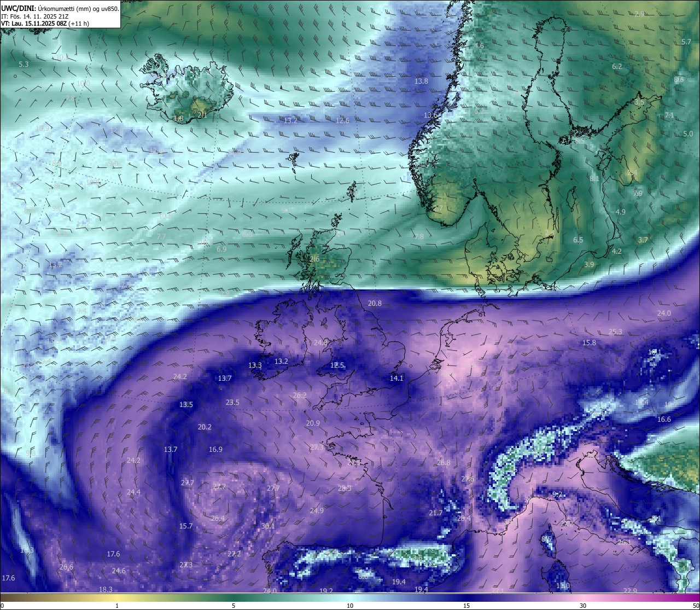Click the value 9.4 in the western Atlantic

[x=81, y=311]
